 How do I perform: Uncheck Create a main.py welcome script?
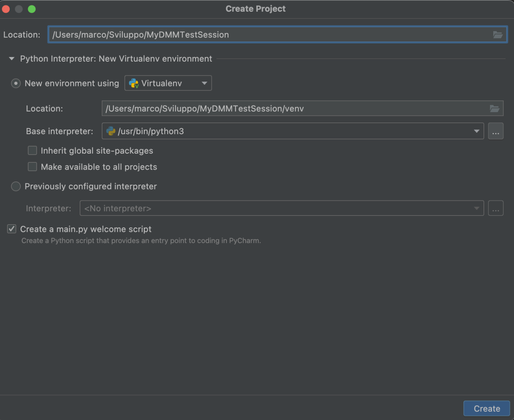tap(11, 229)
